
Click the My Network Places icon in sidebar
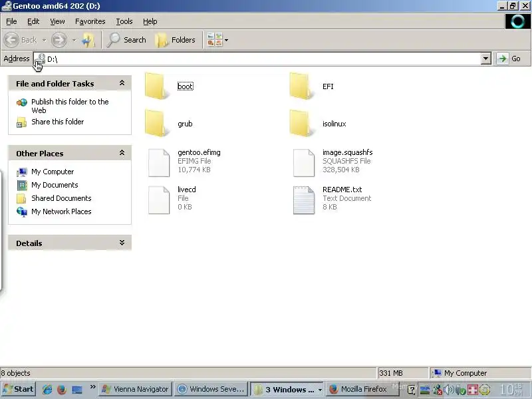pos(22,211)
